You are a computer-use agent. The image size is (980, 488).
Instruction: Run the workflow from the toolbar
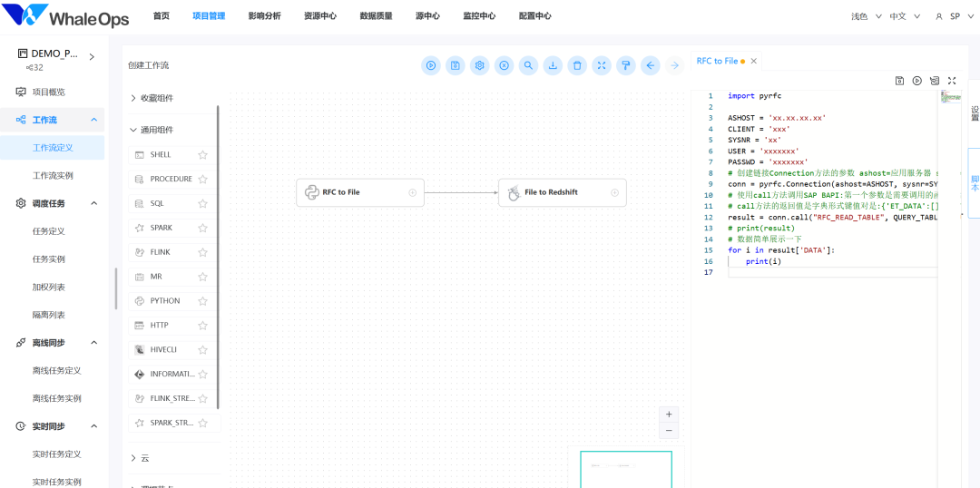coord(431,65)
